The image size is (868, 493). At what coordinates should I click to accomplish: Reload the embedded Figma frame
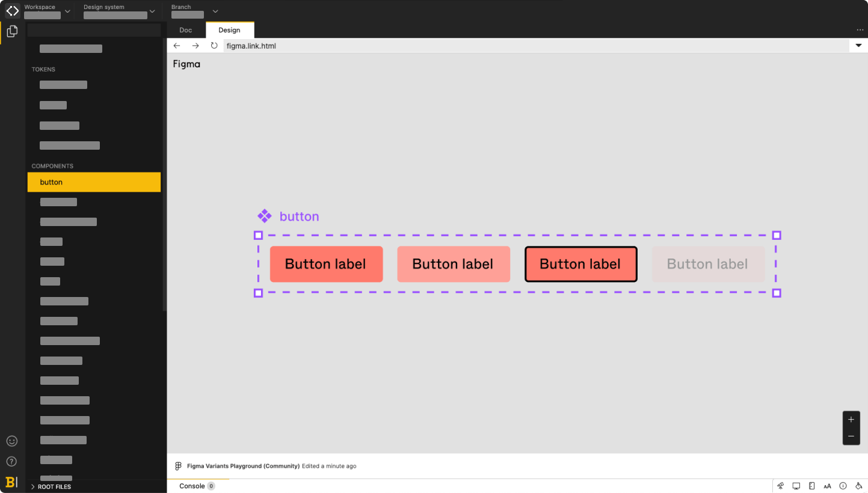click(214, 45)
